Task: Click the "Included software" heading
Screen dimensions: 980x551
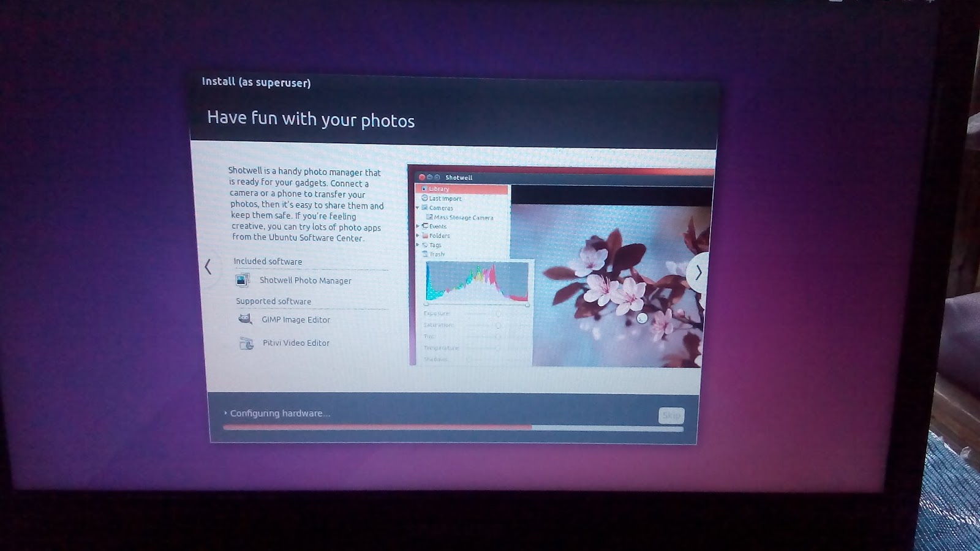Action: coord(268,261)
